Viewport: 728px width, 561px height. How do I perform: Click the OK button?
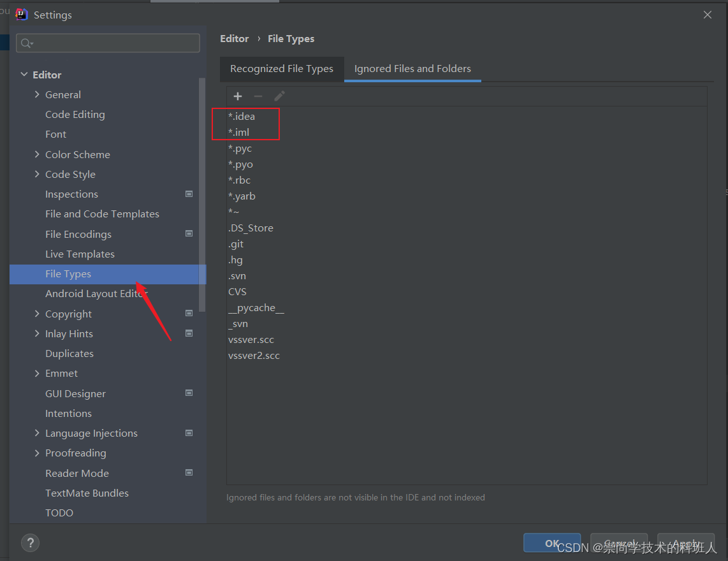coord(552,543)
